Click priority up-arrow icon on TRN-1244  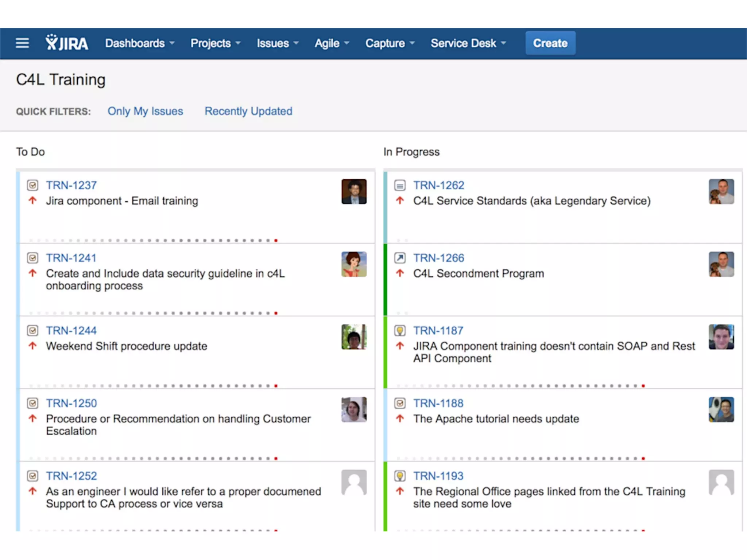click(32, 346)
